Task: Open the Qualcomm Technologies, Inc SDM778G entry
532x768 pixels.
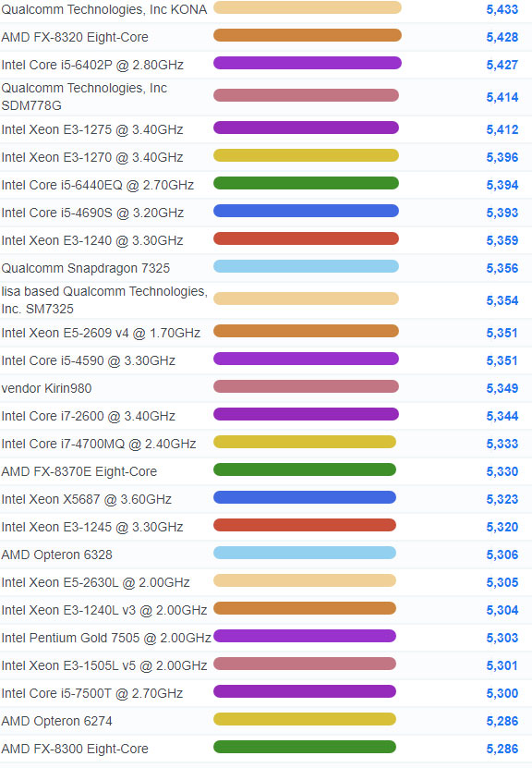Action: pos(84,96)
